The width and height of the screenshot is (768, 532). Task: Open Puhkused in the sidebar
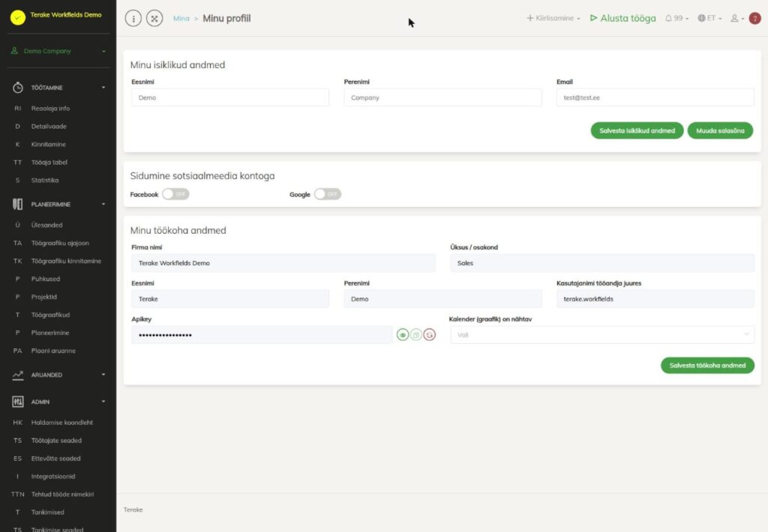coord(46,279)
